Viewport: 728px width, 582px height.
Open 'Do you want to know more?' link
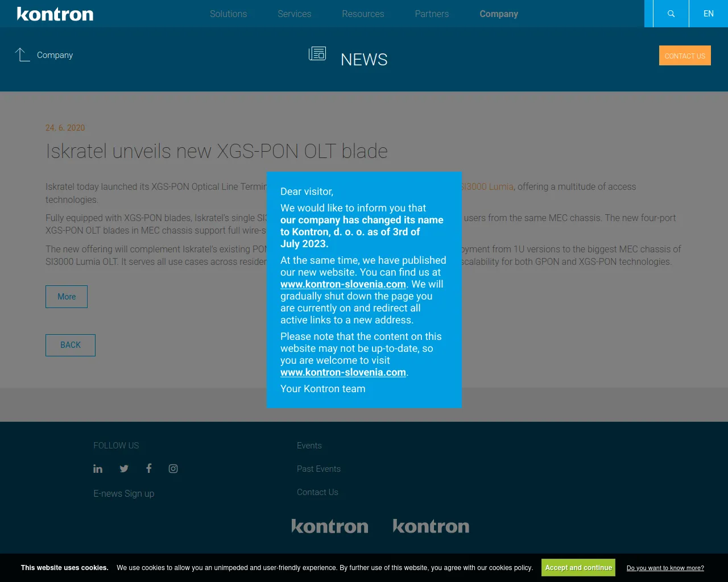[x=665, y=568]
